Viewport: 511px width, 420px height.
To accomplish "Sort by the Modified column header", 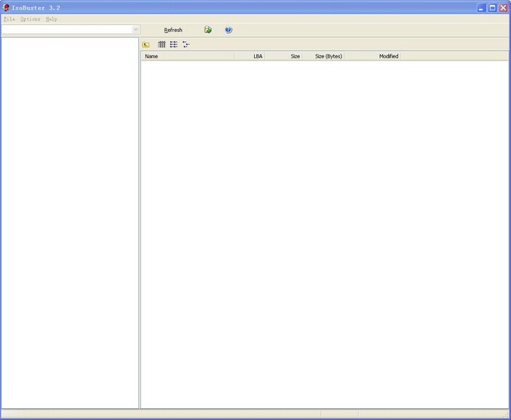I will tap(389, 56).
